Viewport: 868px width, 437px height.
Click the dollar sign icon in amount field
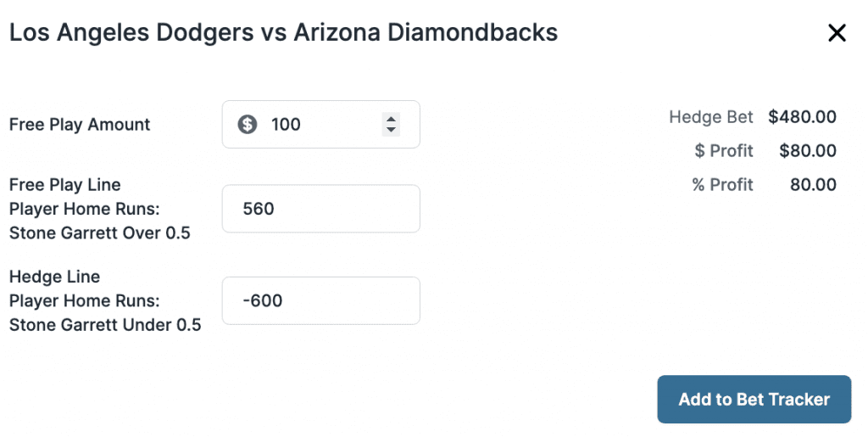(x=248, y=124)
